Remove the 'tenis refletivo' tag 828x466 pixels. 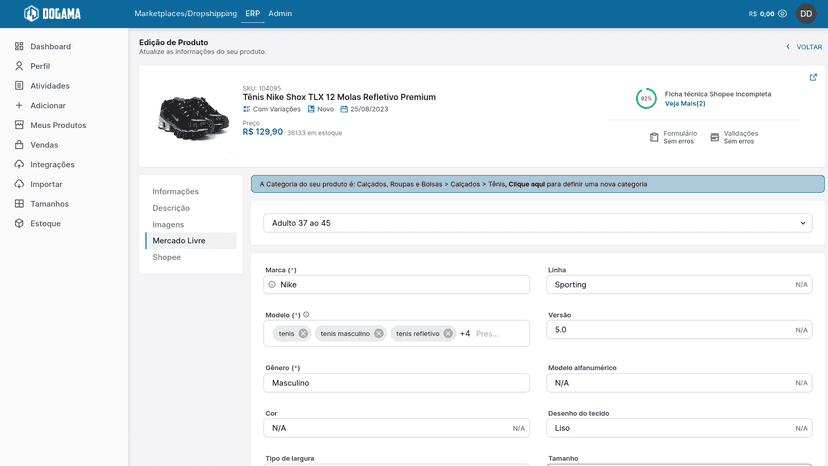[448, 333]
